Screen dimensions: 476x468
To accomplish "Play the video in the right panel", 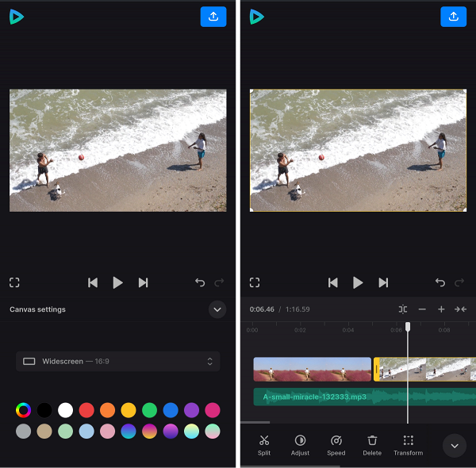I will pyautogui.click(x=358, y=282).
